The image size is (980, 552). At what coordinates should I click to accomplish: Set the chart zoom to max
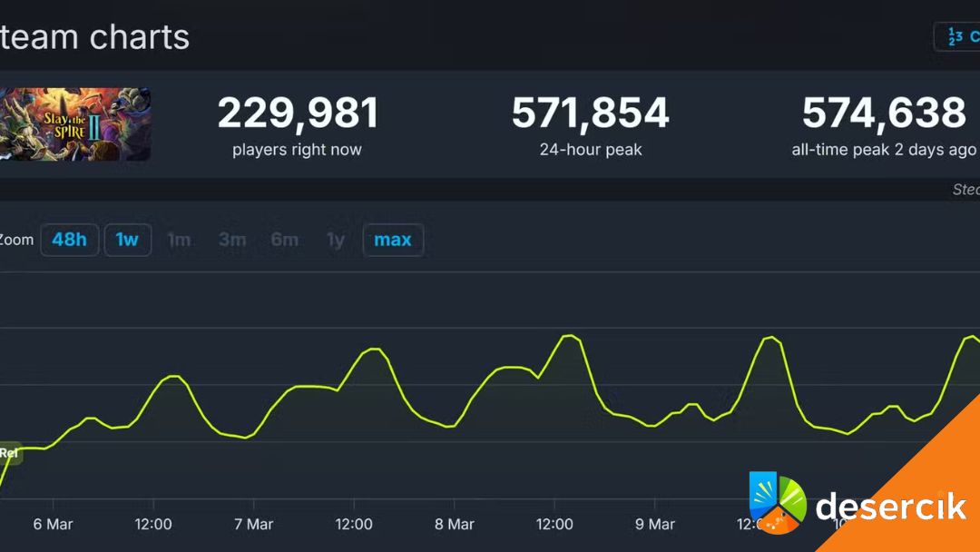(393, 240)
